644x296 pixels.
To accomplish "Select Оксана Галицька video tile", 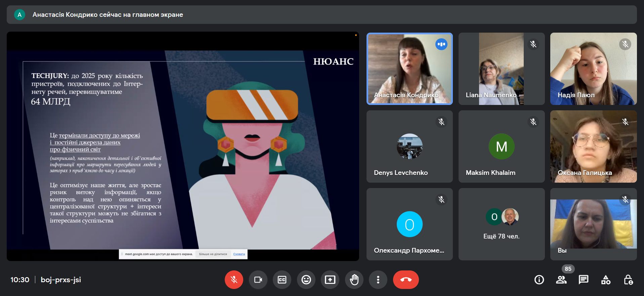I will point(594,146).
